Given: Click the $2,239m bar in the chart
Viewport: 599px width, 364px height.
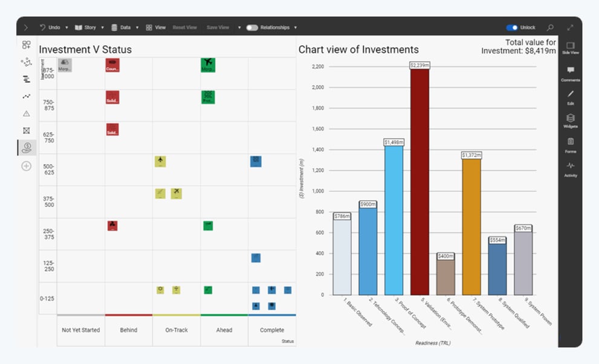Looking at the screenshot, I should pyautogui.click(x=420, y=181).
